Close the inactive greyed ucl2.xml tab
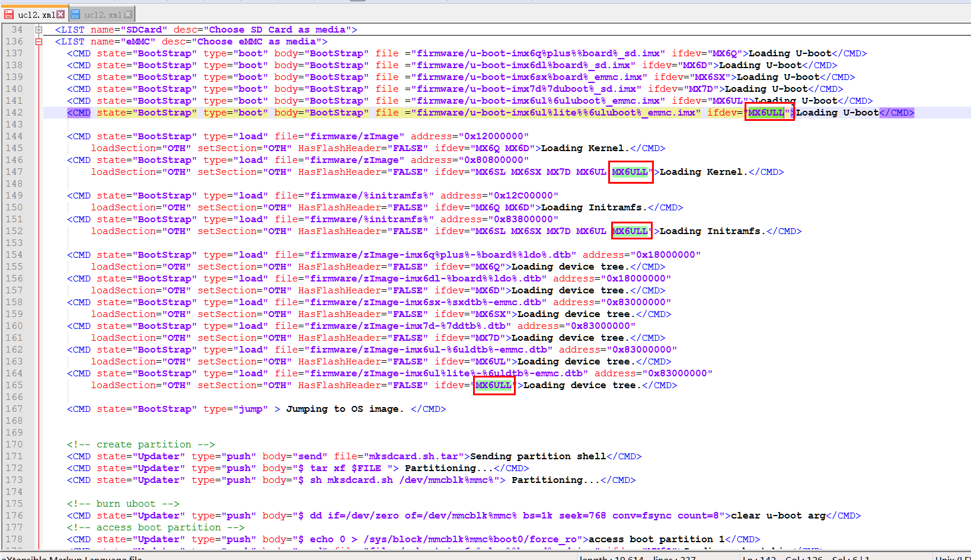Screen dimensions: 971x560 pos(128,14)
